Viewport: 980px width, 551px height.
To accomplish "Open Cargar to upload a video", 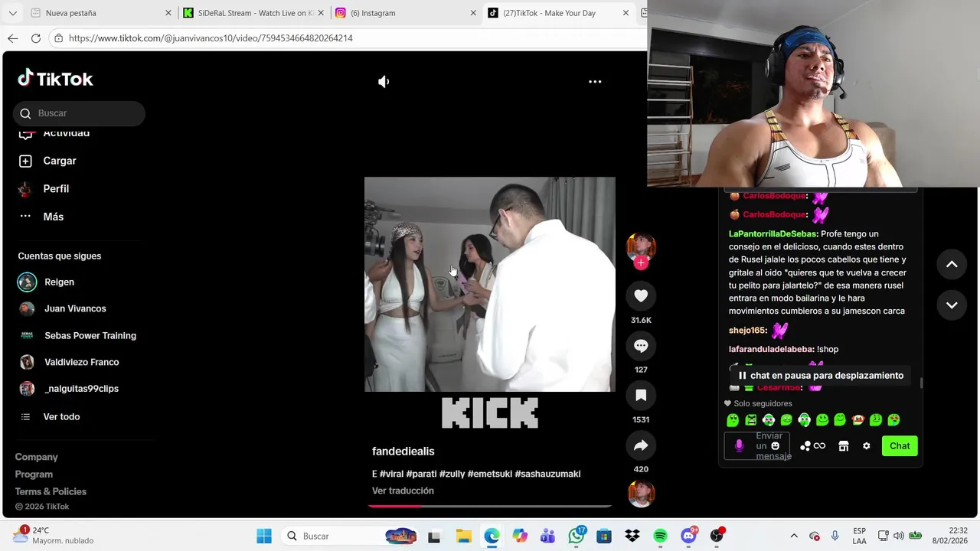I will [47, 161].
